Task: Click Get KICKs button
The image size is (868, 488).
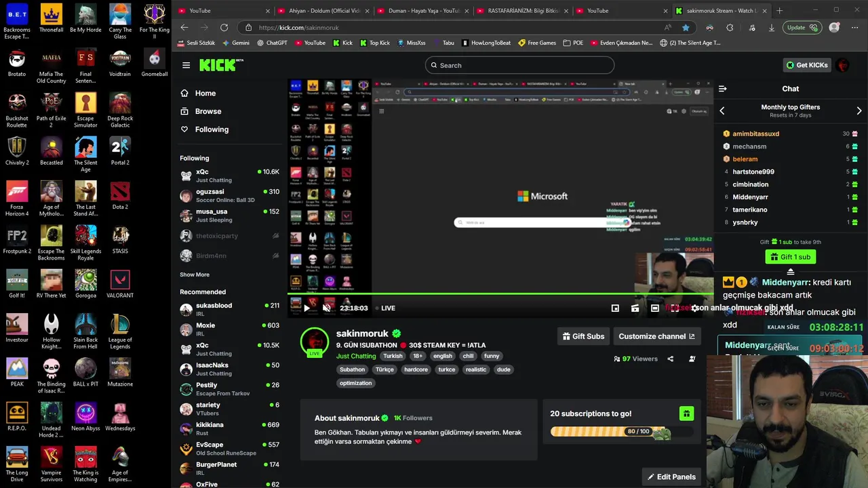Action: pos(806,65)
